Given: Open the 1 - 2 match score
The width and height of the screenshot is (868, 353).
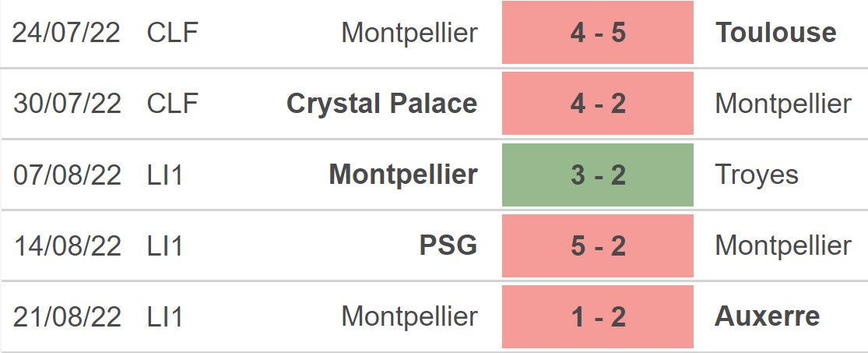Looking at the screenshot, I should (597, 316).
